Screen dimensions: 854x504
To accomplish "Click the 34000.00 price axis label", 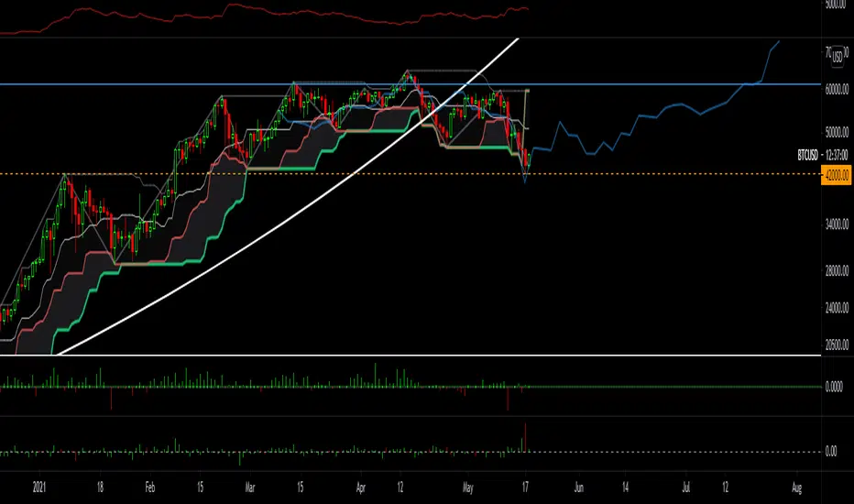I will point(837,224).
